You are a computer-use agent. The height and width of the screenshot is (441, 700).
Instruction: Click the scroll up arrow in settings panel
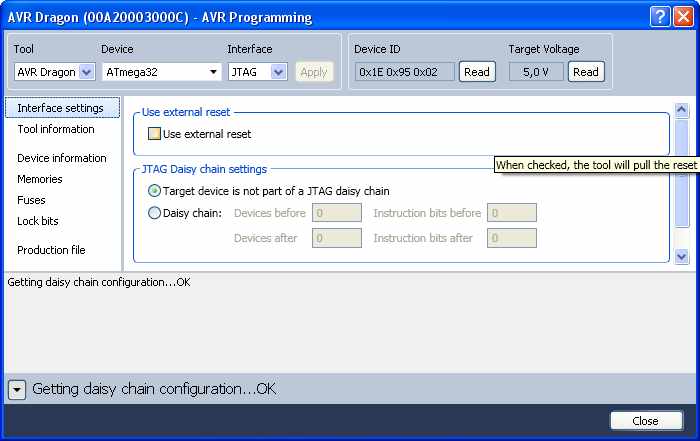tap(682, 110)
